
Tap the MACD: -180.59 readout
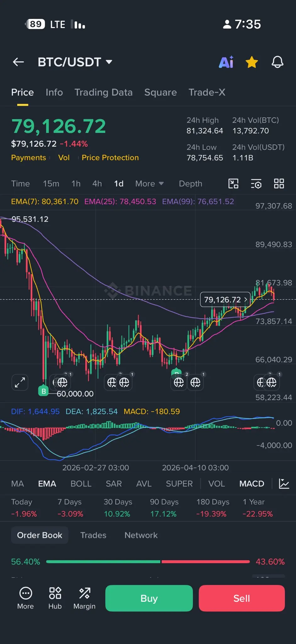pyautogui.click(x=152, y=411)
